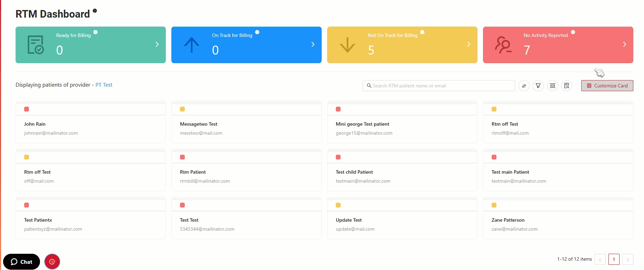Click John Rain's red status indicator
This screenshot has width=644, height=270.
27,109
